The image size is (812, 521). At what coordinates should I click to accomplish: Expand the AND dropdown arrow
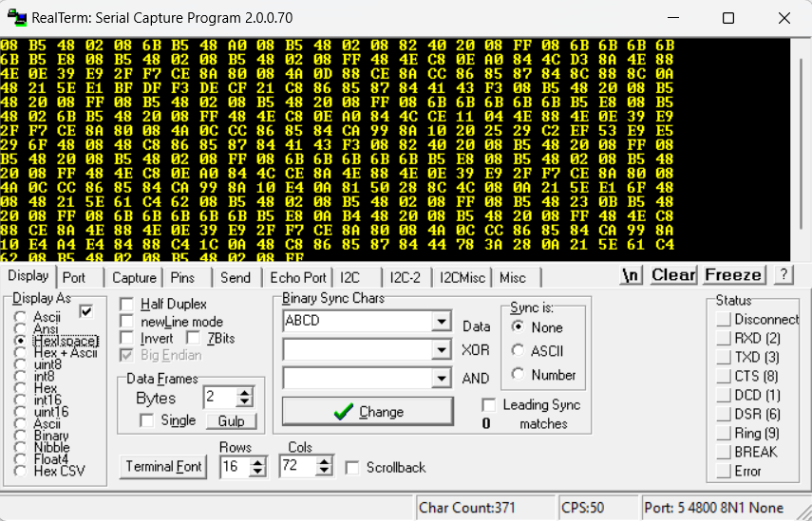(x=441, y=379)
